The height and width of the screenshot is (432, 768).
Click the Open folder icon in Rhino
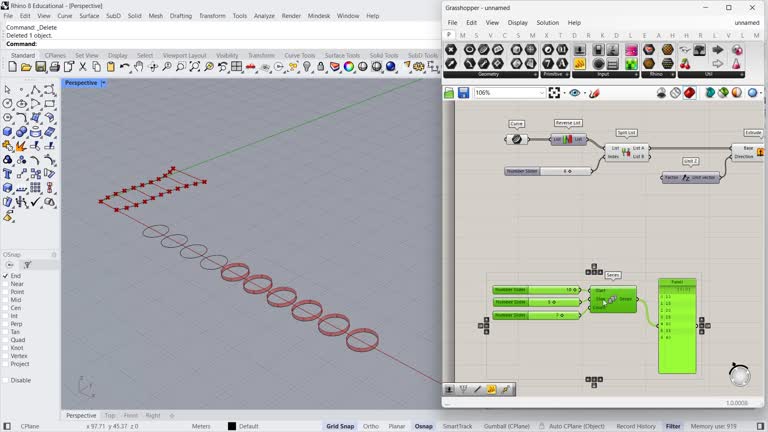[26, 67]
